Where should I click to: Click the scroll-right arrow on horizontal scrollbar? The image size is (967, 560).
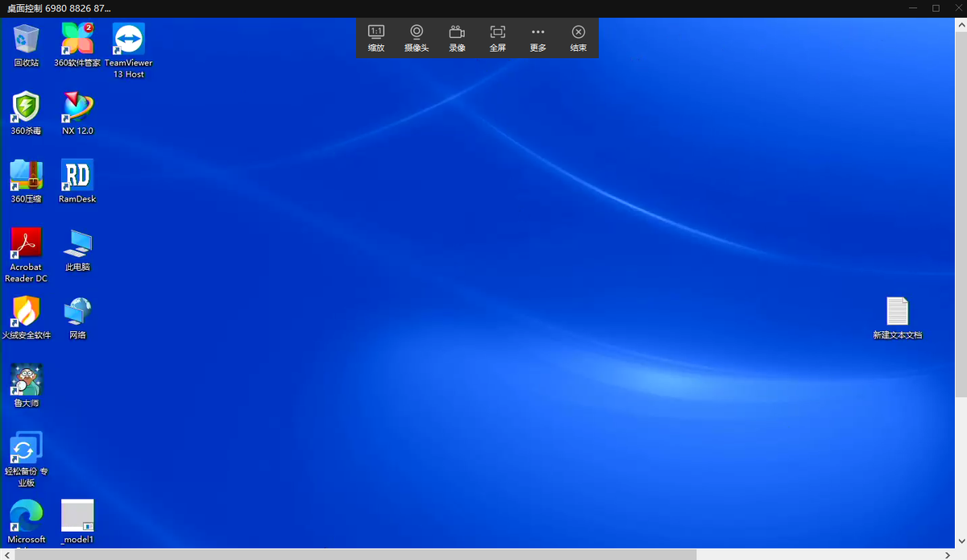click(x=948, y=554)
